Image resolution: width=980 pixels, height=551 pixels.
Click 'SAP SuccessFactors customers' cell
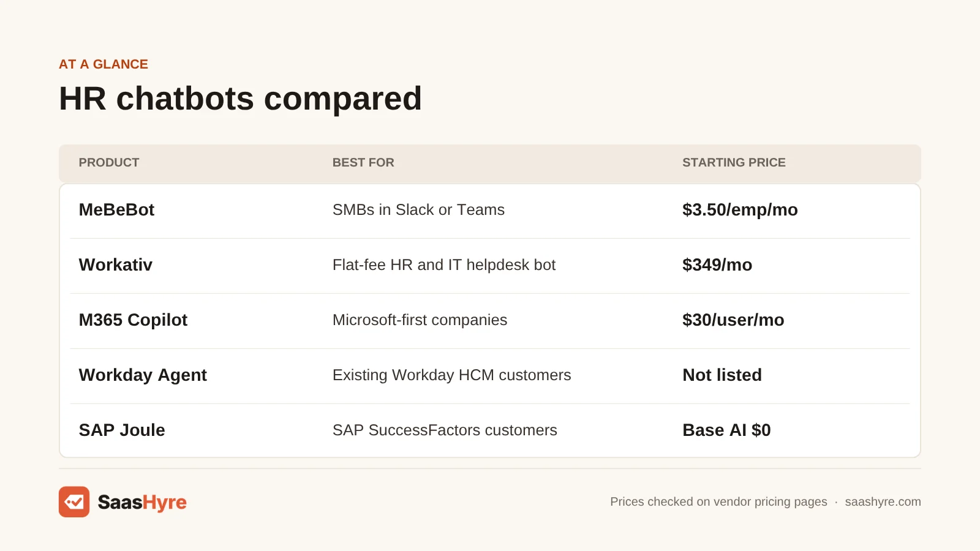click(x=445, y=430)
